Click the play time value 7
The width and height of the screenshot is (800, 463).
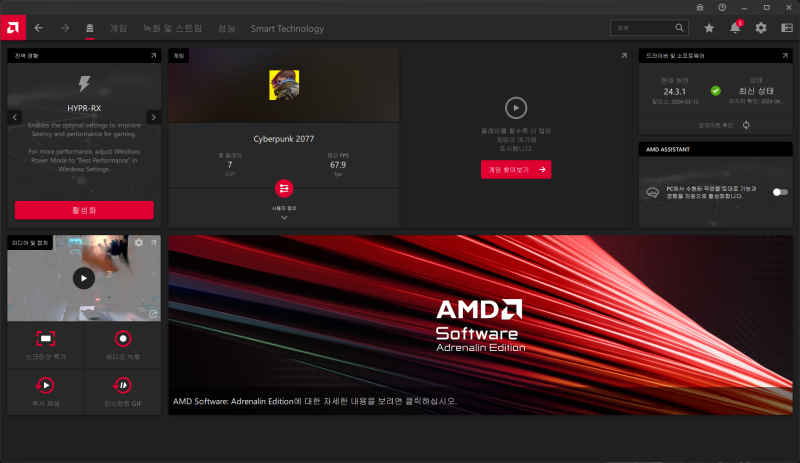230,165
